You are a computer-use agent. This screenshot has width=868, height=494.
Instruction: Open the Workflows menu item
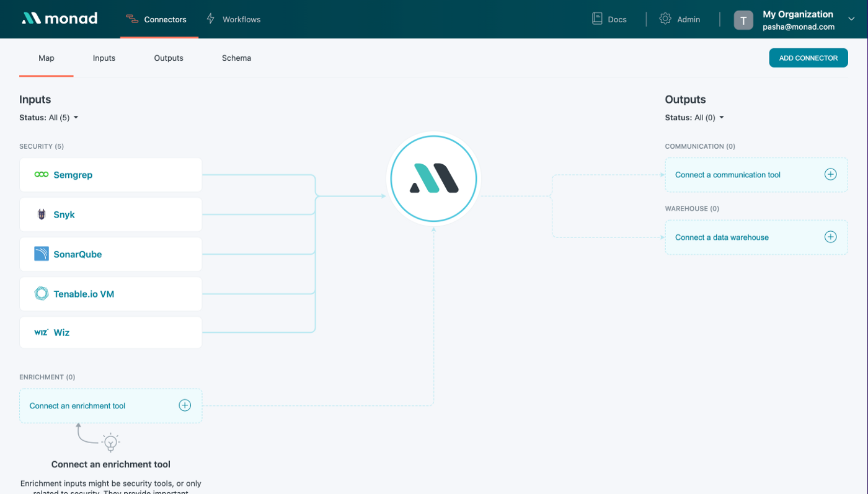click(x=234, y=19)
